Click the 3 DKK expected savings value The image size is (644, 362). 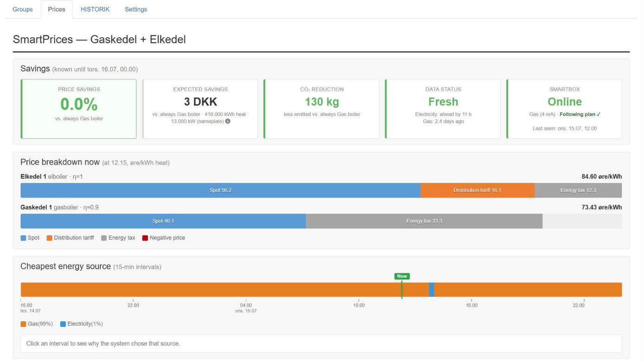tap(200, 102)
